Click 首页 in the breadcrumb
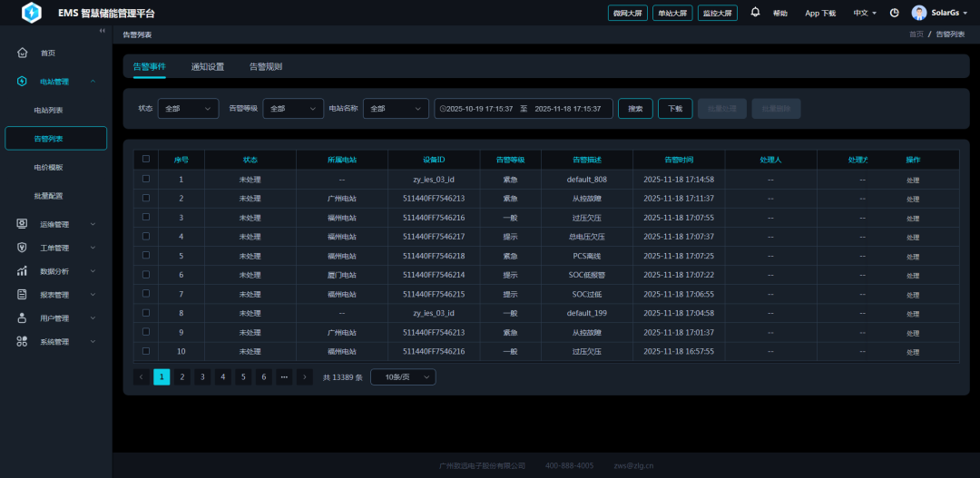 [916, 34]
